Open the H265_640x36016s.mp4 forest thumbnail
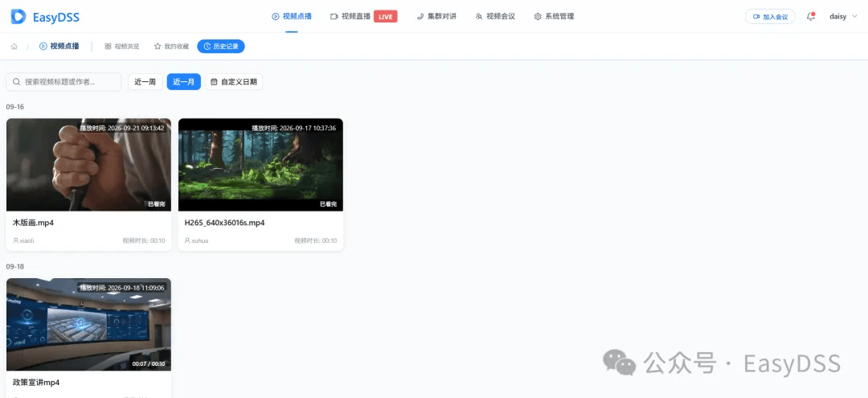The width and height of the screenshot is (868, 398). pos(260,164)
